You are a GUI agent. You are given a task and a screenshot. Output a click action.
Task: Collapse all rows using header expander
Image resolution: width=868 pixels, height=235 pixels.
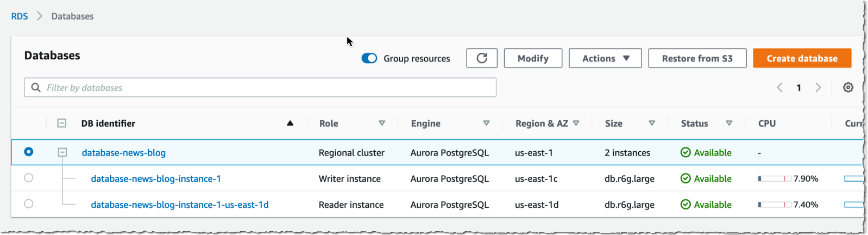(62, 123)
